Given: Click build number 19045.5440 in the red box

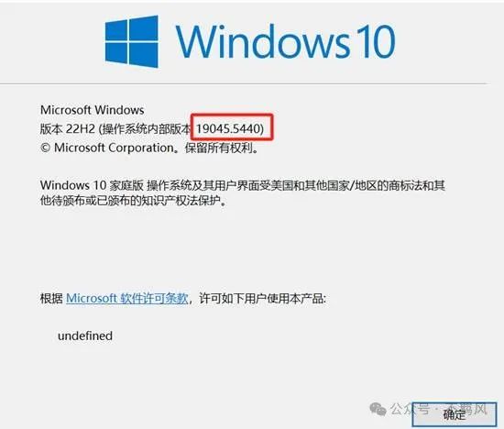Looking at the screenshot, I should (x=229, y=128).
